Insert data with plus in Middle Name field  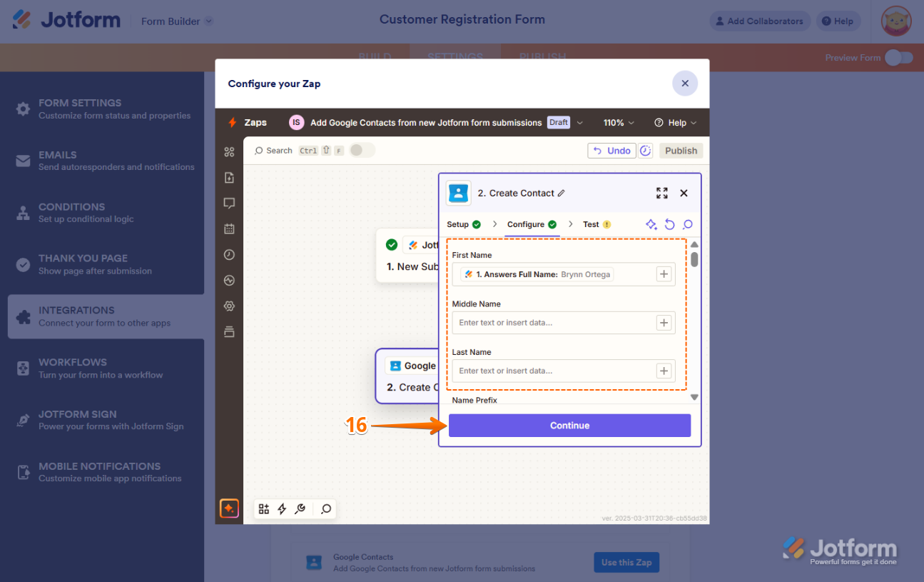(x=664, y=323)
